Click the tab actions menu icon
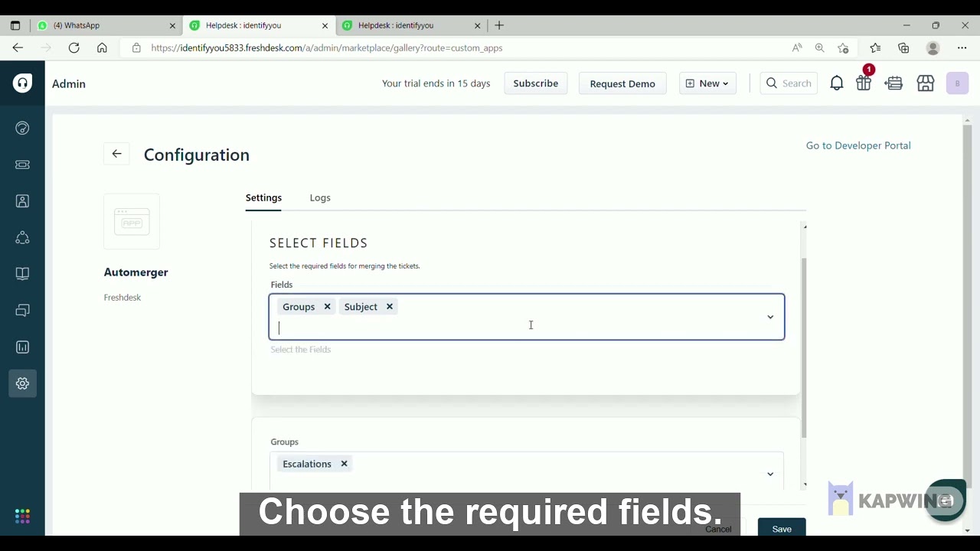The image size is (980, 551). [15, 25]
